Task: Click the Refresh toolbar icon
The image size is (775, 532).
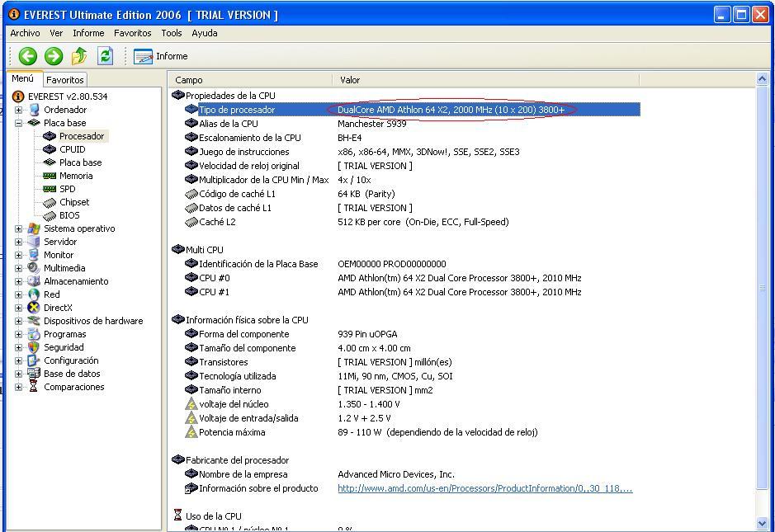Action: [105, 56]
